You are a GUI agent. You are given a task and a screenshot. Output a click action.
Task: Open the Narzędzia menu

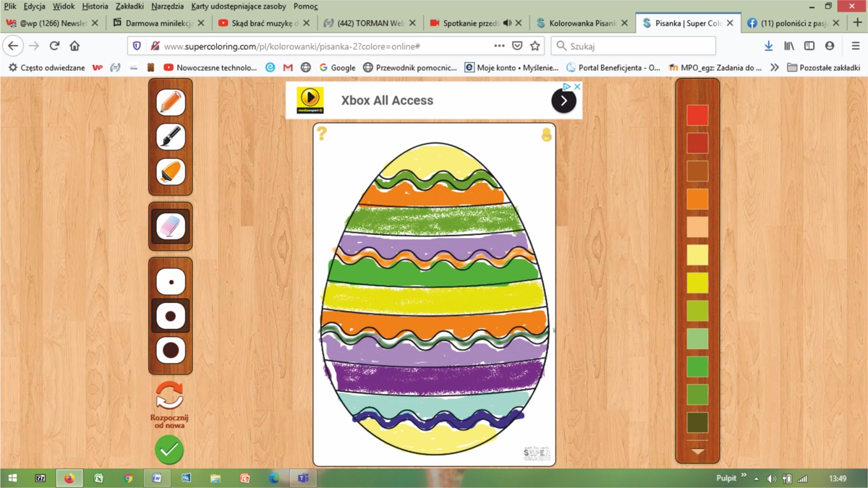(168, 7)
